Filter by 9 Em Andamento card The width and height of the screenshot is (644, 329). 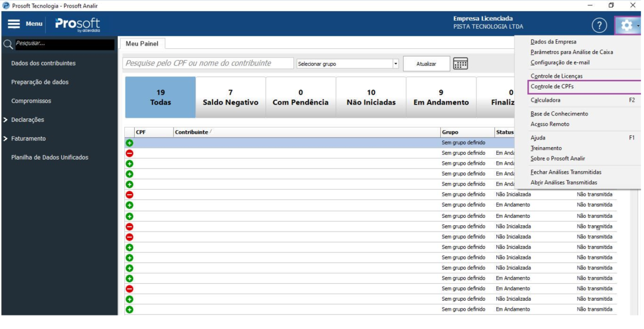click(x=441, y=97)
